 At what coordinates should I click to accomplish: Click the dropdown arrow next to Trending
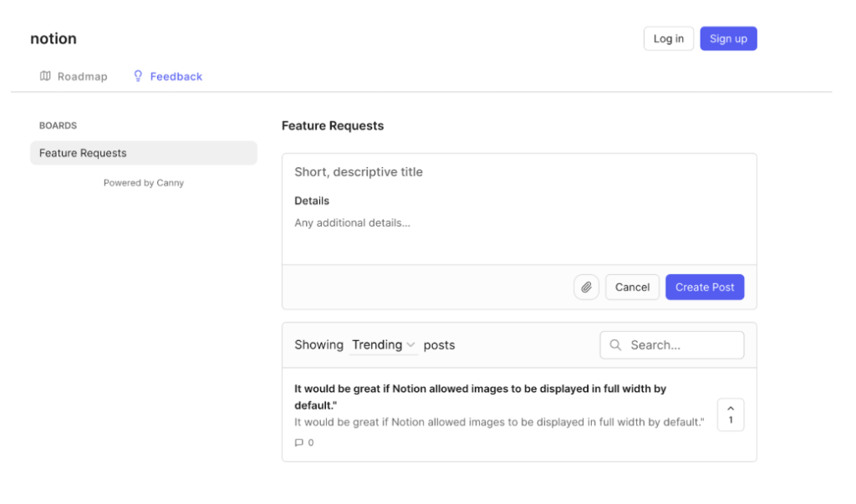(x=410, y=345)
